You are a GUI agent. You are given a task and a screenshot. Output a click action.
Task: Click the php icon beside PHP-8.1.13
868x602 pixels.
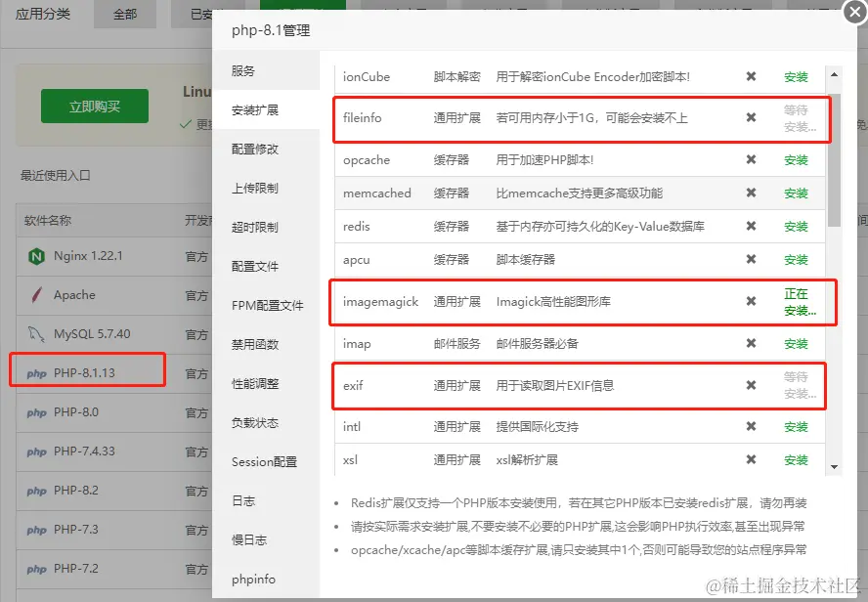(x=36, y=373)
